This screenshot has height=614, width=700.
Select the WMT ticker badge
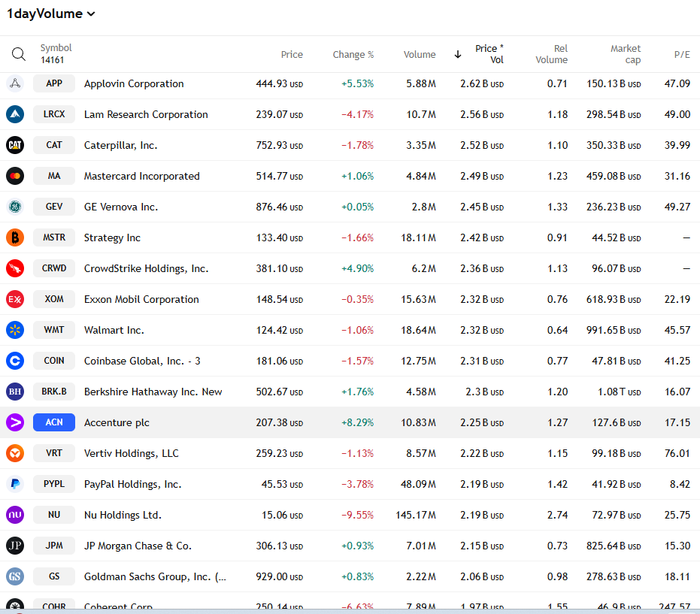pyautogui.click(x=54, y=330)
